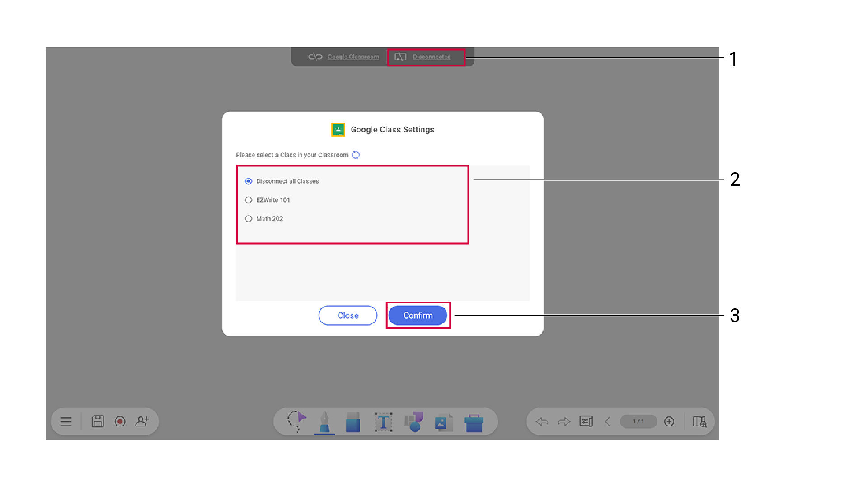868x487 pixels.
Task: Open the page manager panel
Action: coord(586,421)
